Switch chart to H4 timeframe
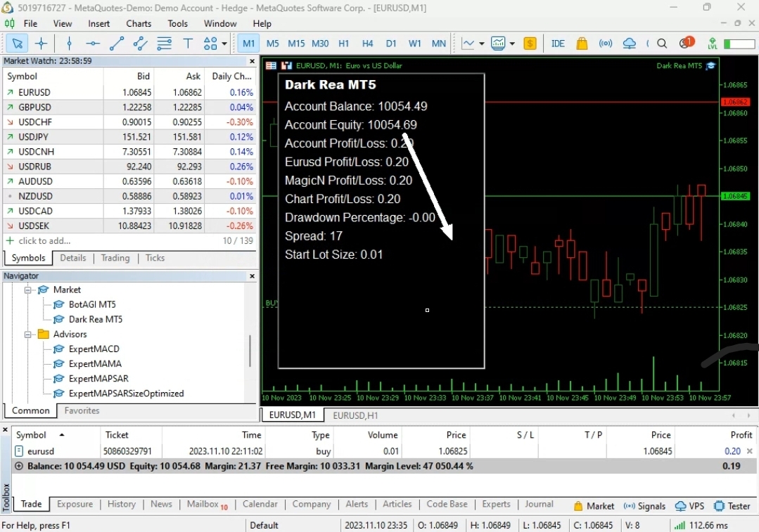 [367, 44]
